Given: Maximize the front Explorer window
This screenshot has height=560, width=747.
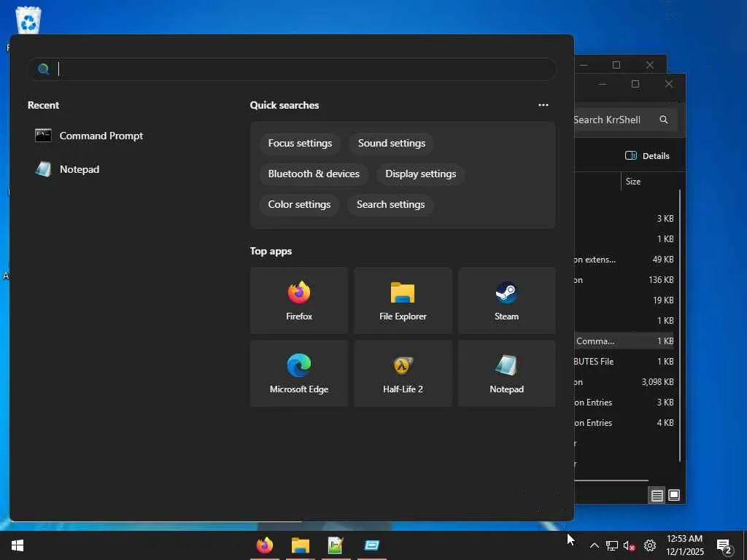Looking at the screenshot, I should (x=635, y=85).
